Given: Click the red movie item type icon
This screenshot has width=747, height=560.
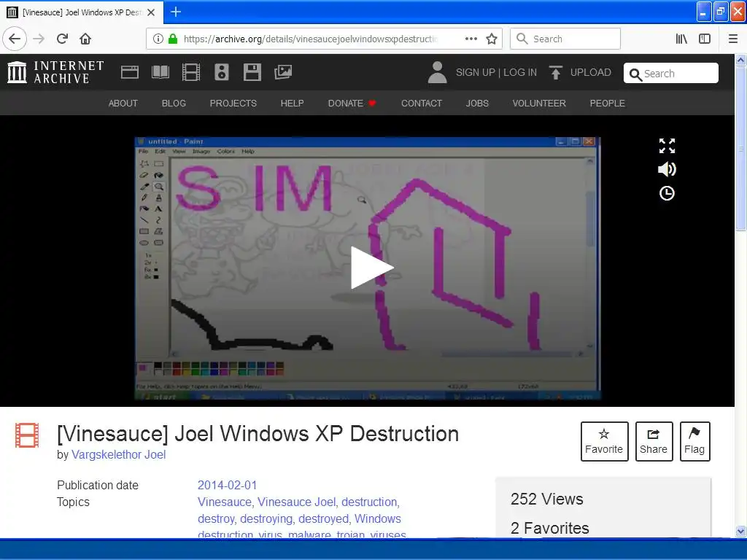Looking at the screenshot, I should (27, 435).
